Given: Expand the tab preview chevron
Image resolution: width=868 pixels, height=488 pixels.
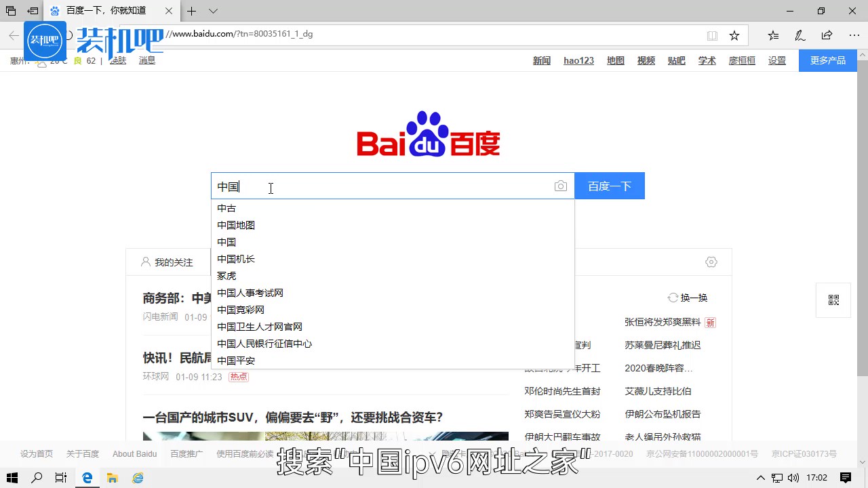Looking at the screenshot, I should [x=212, y=11].
